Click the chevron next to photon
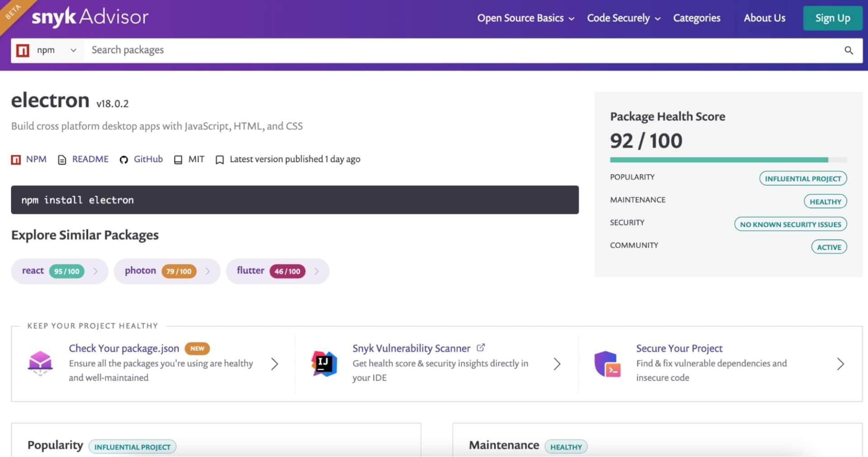The image size is (868, 457). click(x=208, y=271)
